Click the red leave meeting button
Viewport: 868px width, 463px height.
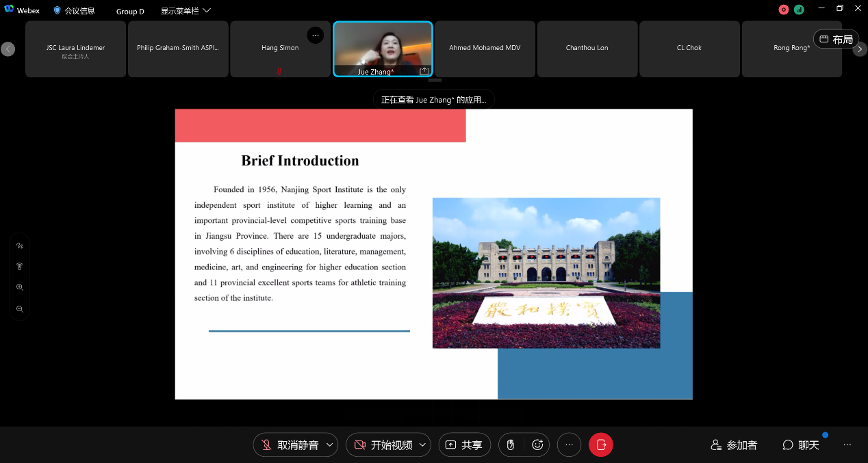click(601, 445)
